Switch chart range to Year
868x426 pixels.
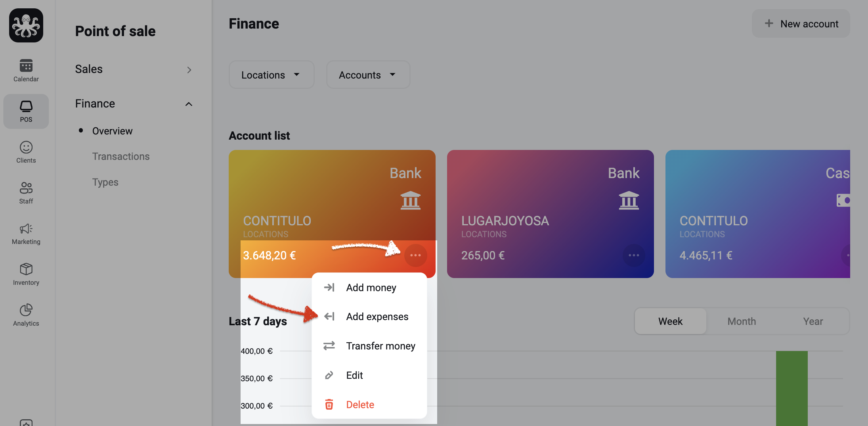tap(813, 321)
